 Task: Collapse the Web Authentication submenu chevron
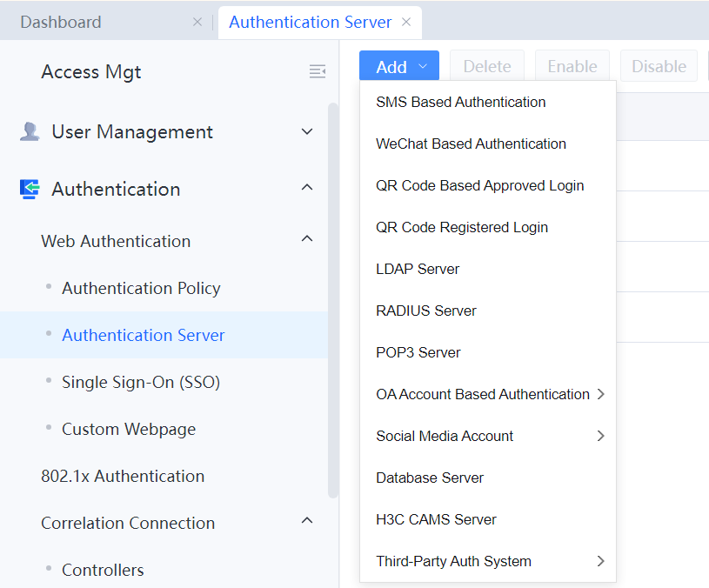[x=306, y=240]
